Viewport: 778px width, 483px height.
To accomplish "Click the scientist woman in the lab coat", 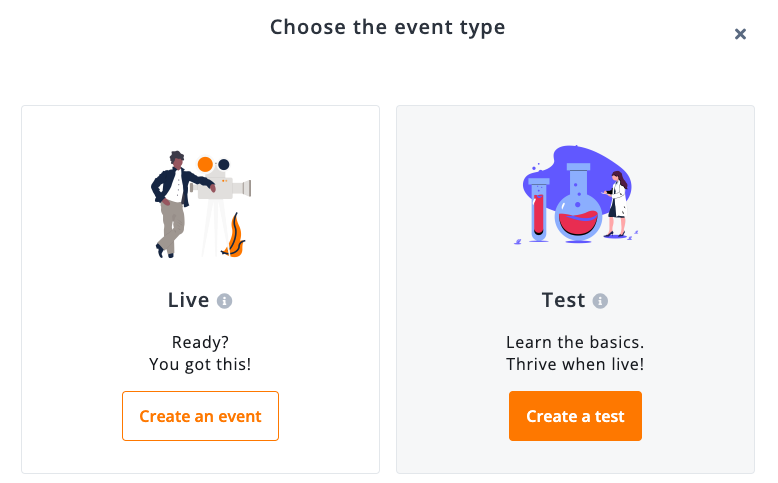I will (616, 204).
